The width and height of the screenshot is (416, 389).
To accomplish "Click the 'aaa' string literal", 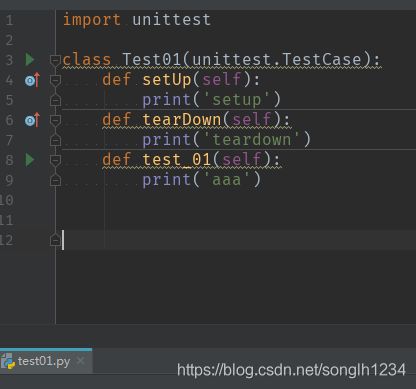I will [x=227, y=180].
